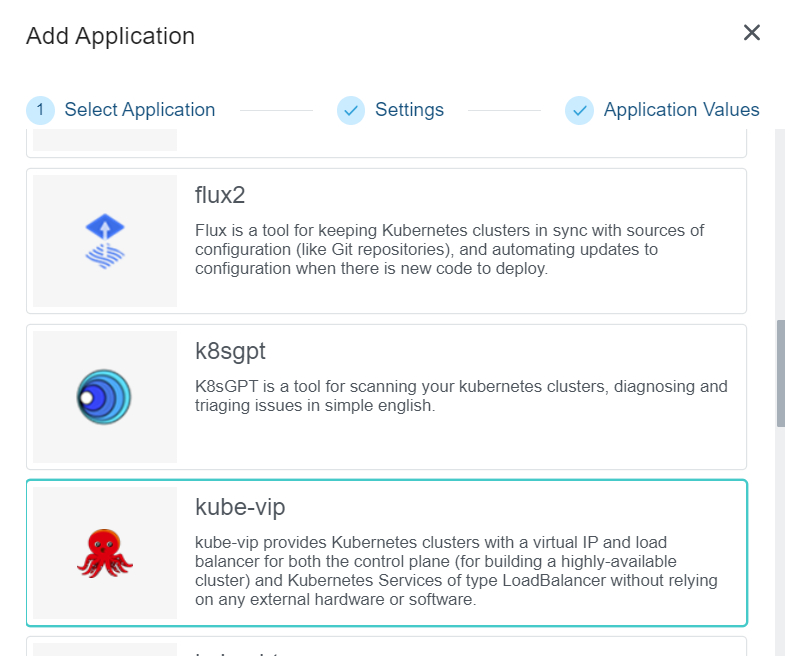This screenshot has width=785, height=672.
Task: Click the k8sgpt blue circles logo
Action: tap(105, 397)
